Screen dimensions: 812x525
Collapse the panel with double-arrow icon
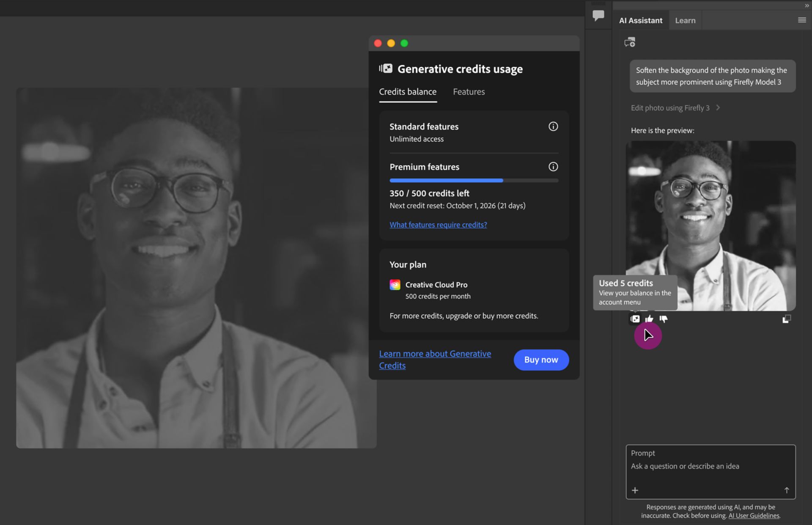click(807, 5)
